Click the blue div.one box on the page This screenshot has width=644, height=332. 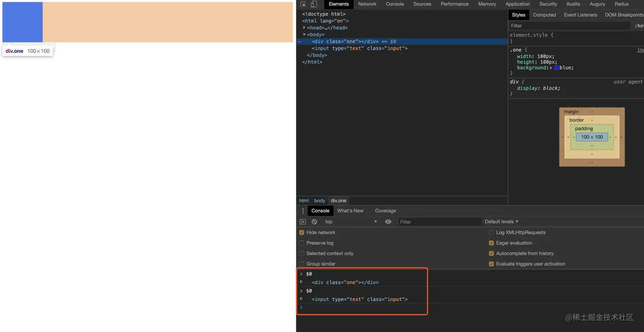tap(23, 22)
